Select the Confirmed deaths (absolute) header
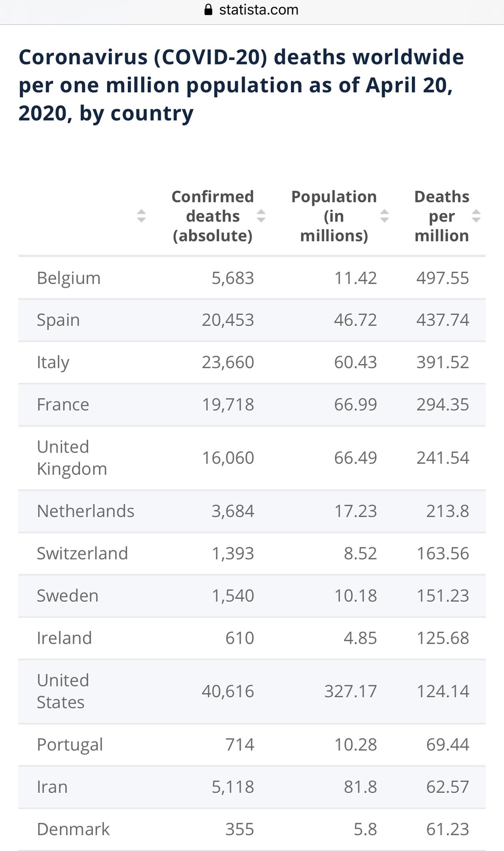This screenshot has height=851, width=504. (213, 216)
